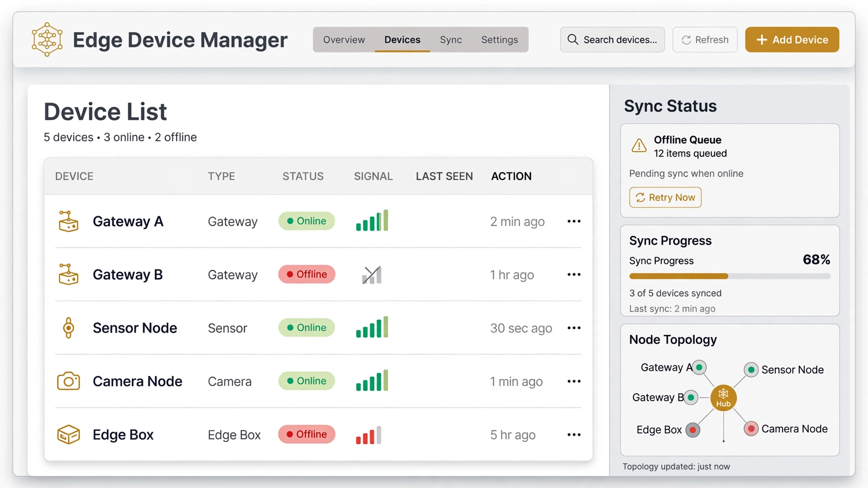Click Camera Node signal strength bars

click(x=372, y=380)
